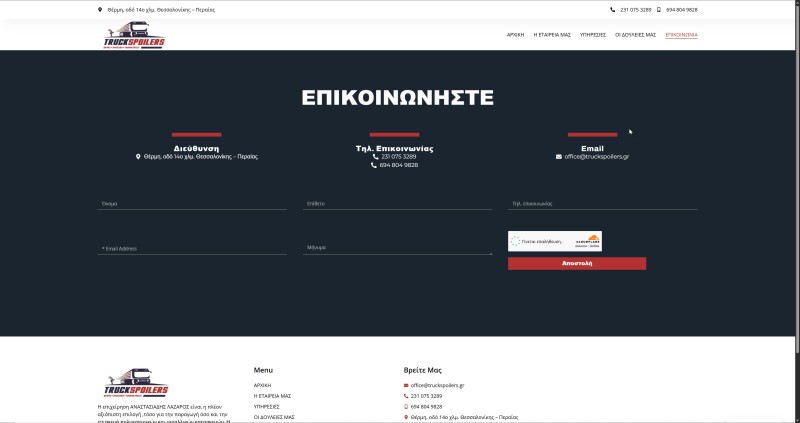The image size is (800, 423).
Task: Click ΑΡΧΙΚΗ in footer Menu
Action: click(262, 385)
